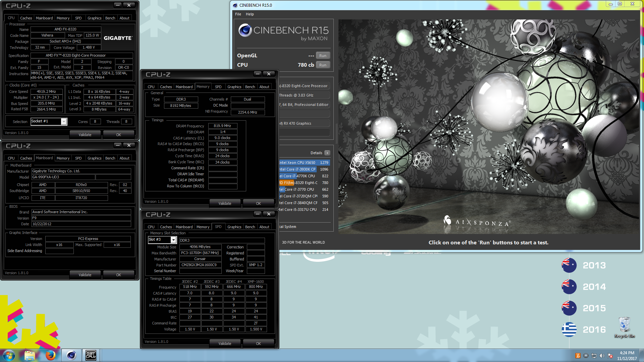Select the Intel Core i7-3930K ranking row
Viewport: 644px width, 362px height.
(x=305, y=169)
